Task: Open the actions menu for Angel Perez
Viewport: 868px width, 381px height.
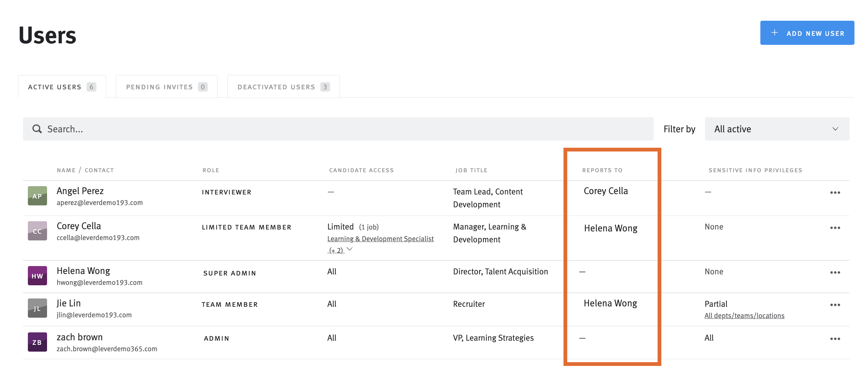Action: coord(835,192)
